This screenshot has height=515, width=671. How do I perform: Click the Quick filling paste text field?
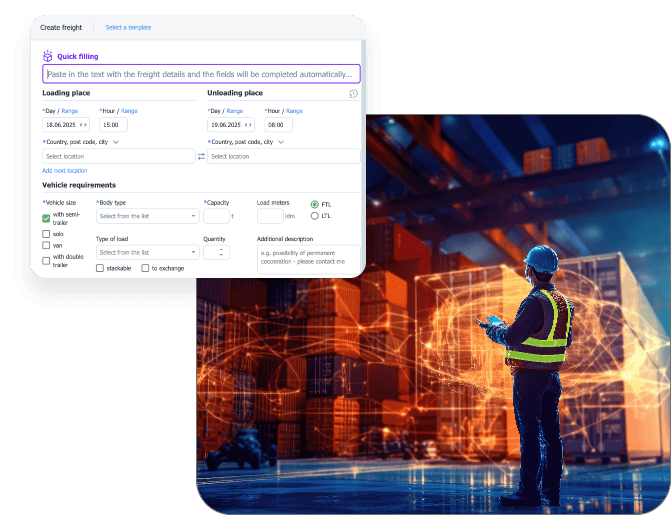pos(201,74)
